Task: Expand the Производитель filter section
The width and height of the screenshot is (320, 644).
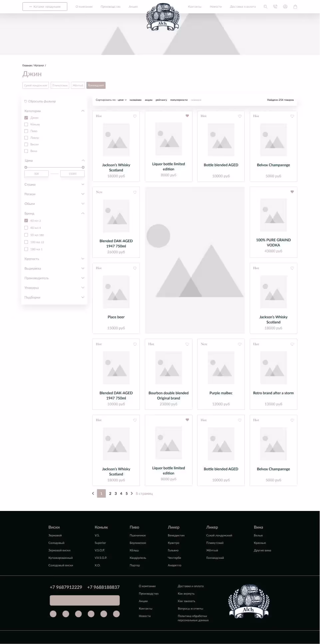Action: [x=83, y=278]
